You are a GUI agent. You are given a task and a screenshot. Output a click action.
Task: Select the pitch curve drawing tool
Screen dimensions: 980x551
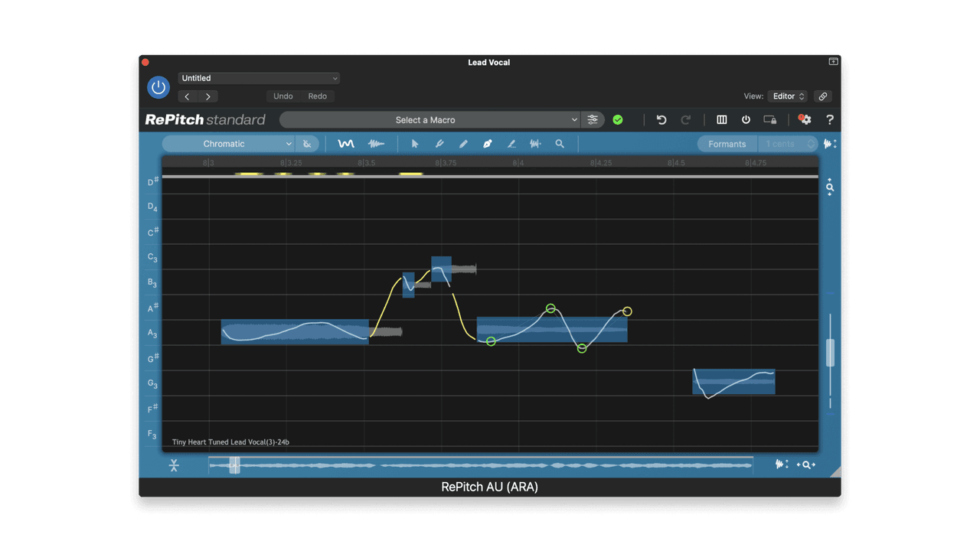point(346,143)
